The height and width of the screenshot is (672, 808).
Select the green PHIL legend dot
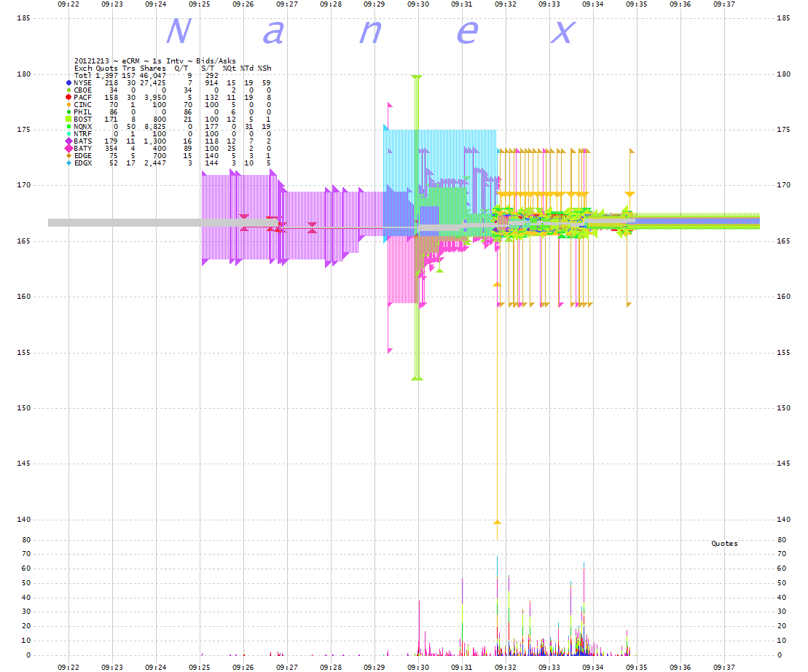point(68,112)
